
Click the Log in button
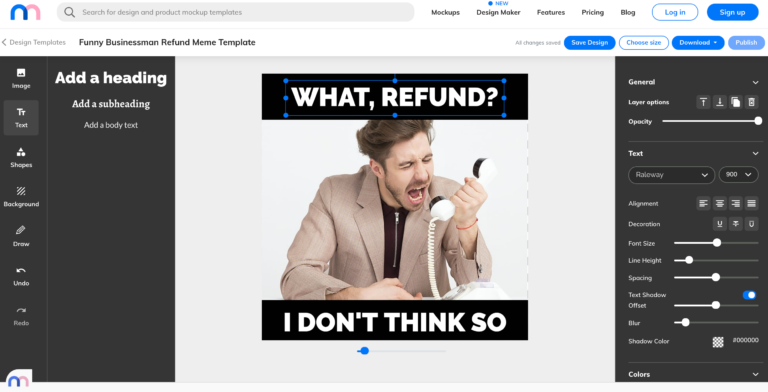(x=675, y=12)
